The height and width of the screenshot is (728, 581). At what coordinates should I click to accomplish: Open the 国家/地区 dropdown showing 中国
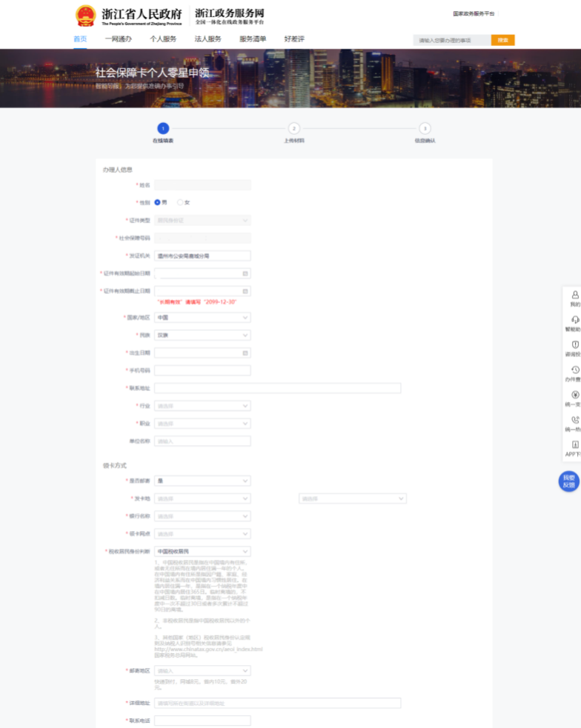point(202,318)
